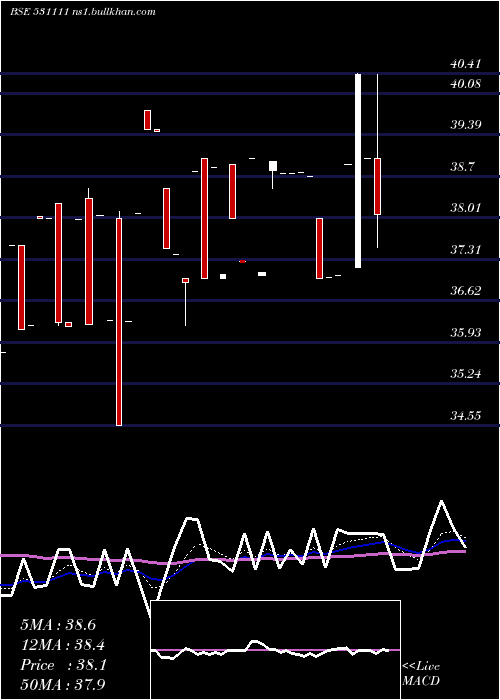The image size is (500, 700).
Task: Click the 39.39 price level label
Action: 466,125
